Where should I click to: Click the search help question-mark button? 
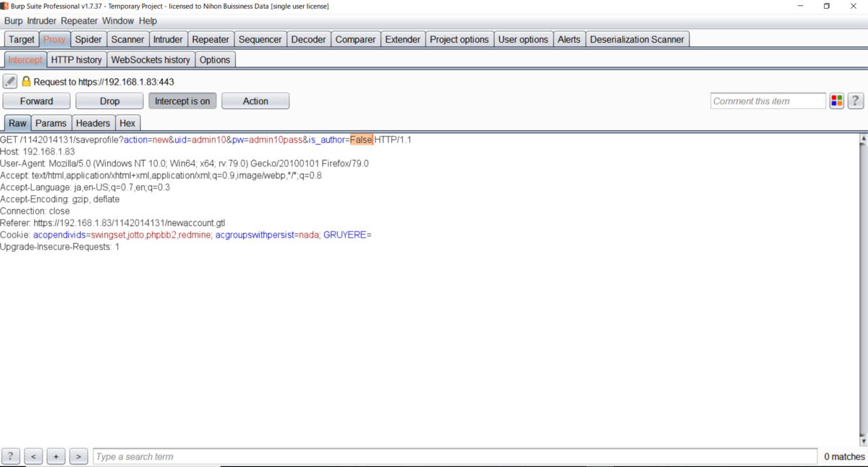point(11,456)
